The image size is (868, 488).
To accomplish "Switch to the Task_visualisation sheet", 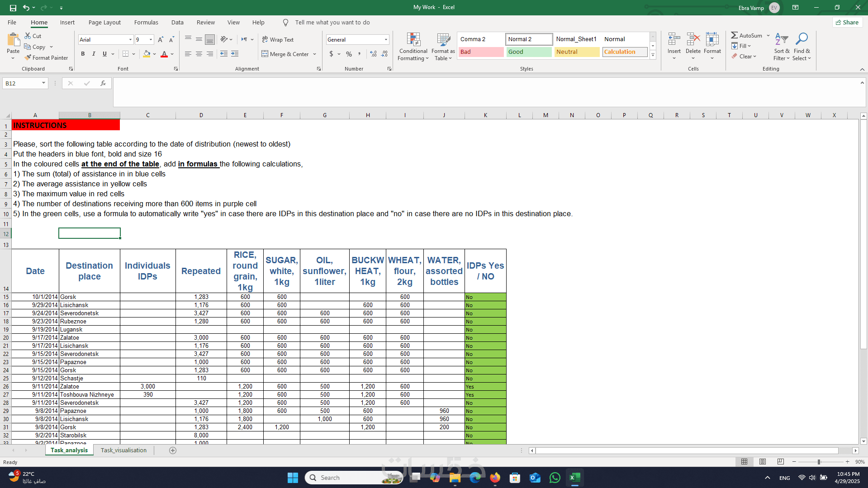I will (123, 450).
